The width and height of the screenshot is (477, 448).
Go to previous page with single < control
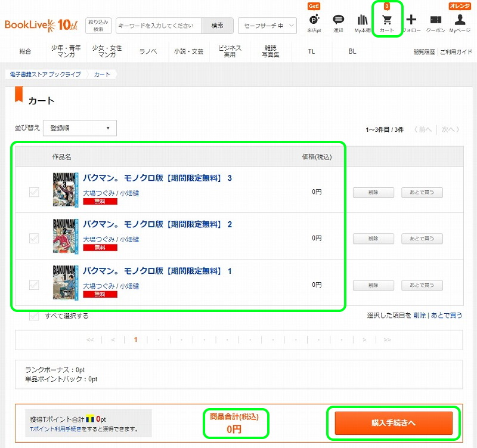coord(113,339)
